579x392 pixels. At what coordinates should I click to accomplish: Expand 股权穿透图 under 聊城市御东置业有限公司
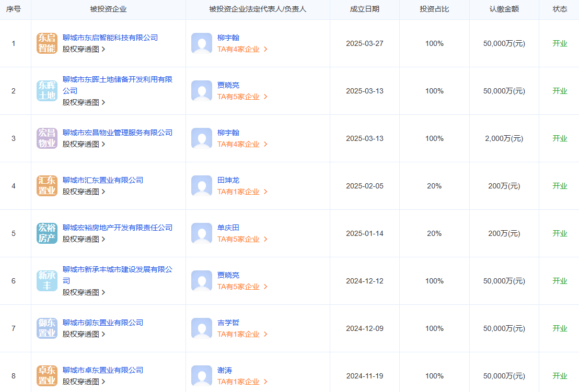tap(84, 334)
